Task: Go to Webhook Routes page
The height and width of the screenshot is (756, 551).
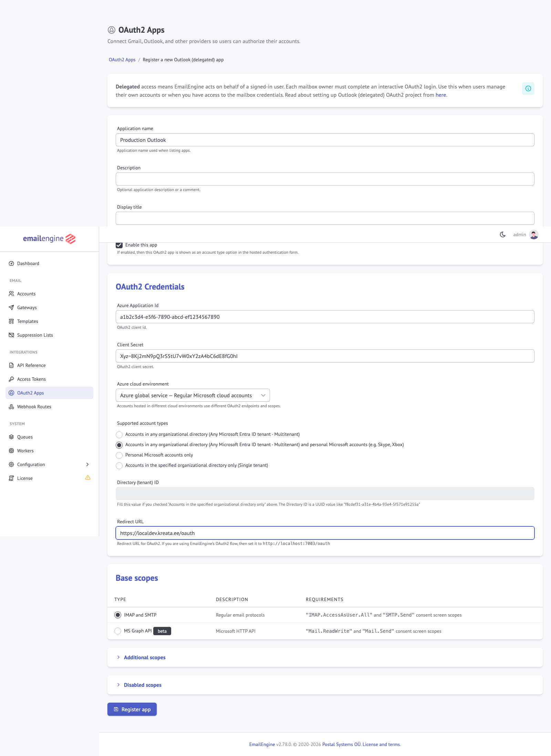Action: click(x=49, y=407)
